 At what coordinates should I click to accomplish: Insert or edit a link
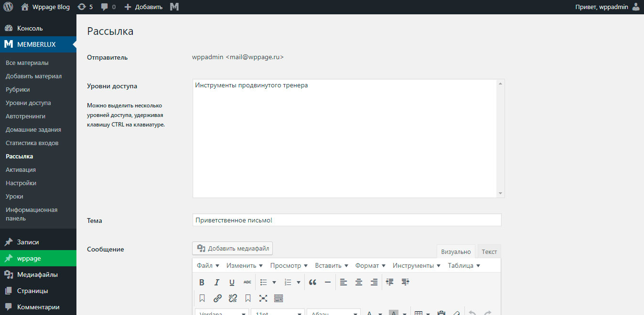217,298
